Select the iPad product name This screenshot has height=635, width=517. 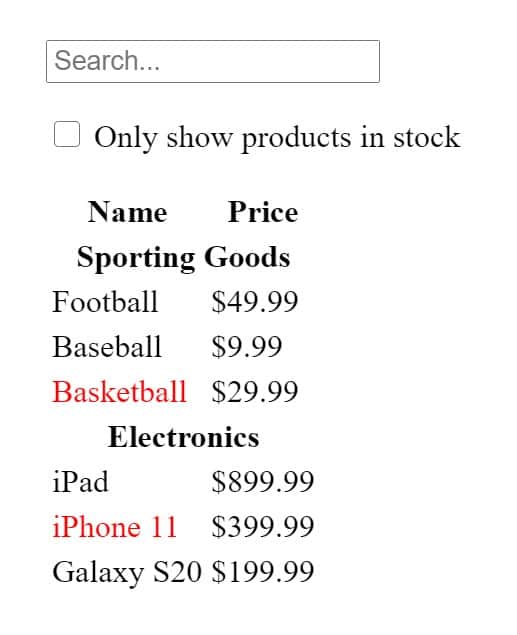click(x=81, y=482)
